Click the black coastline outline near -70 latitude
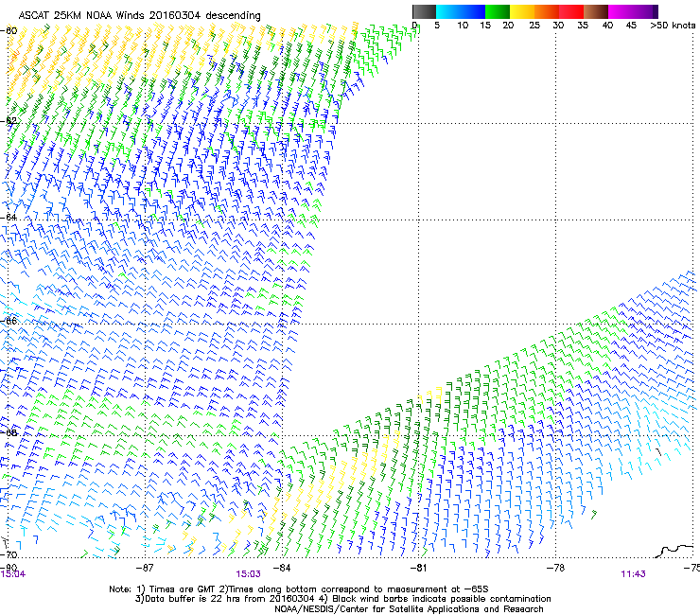 pyautogui.click(x=674, y=551)
